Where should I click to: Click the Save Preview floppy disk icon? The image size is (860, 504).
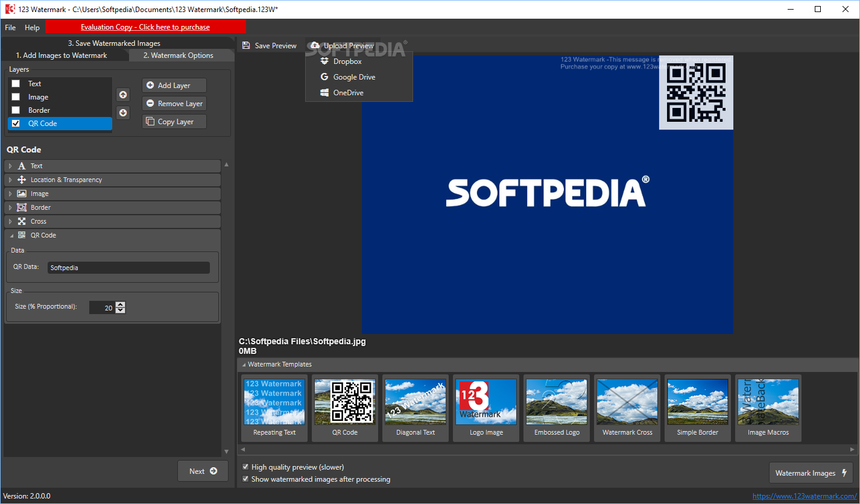246,46
